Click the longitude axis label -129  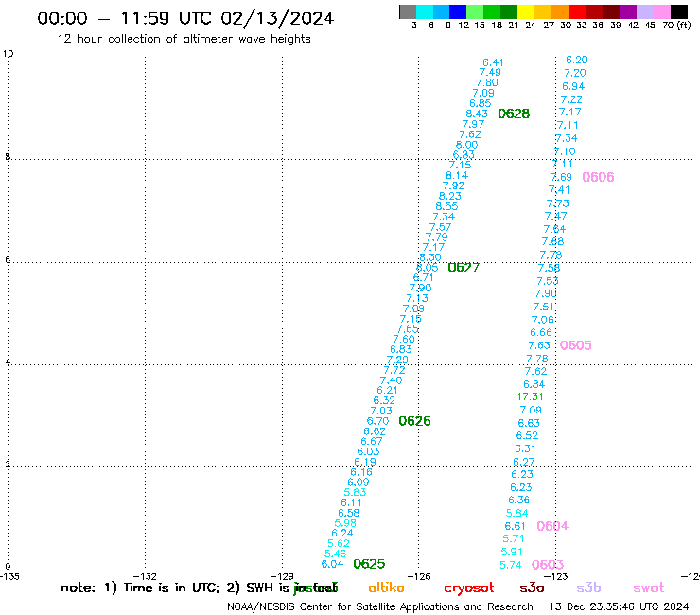click(282, 576)
